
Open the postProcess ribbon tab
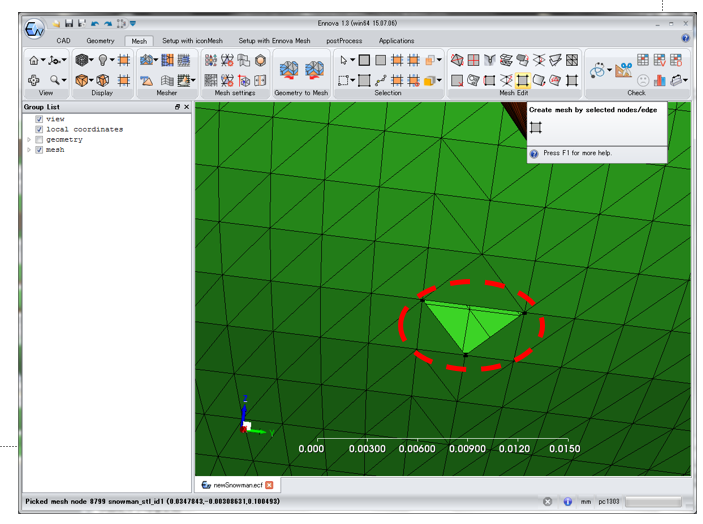tap(344, 41)
